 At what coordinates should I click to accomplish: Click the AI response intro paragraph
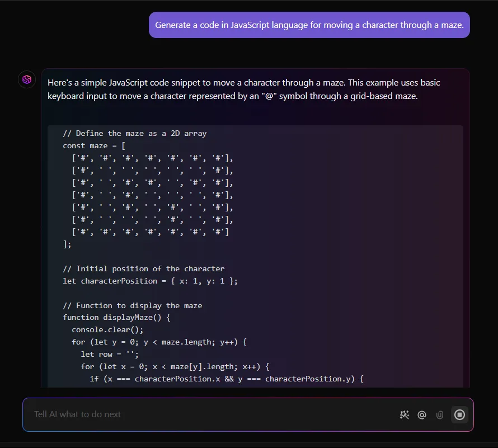coord(243,89)
